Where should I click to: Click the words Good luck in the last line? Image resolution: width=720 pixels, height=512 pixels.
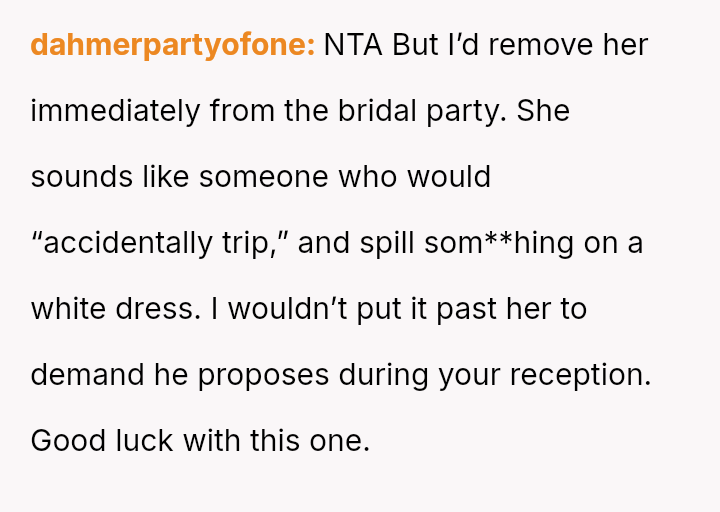coord(102,441)
